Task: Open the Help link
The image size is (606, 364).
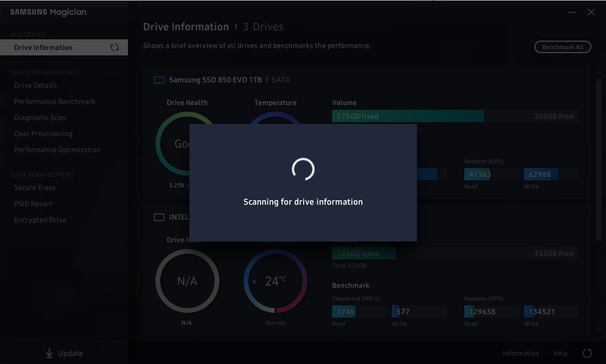Action: [x=560, y=353]
